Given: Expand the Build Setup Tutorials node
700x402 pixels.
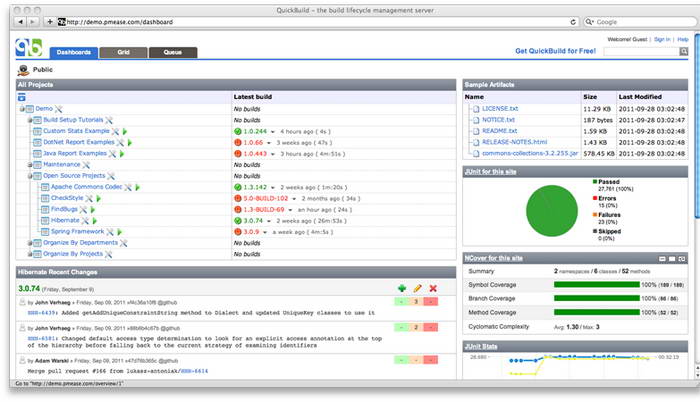Looking at the screenshot, I should pyautogui.click(x=30, y=120).
